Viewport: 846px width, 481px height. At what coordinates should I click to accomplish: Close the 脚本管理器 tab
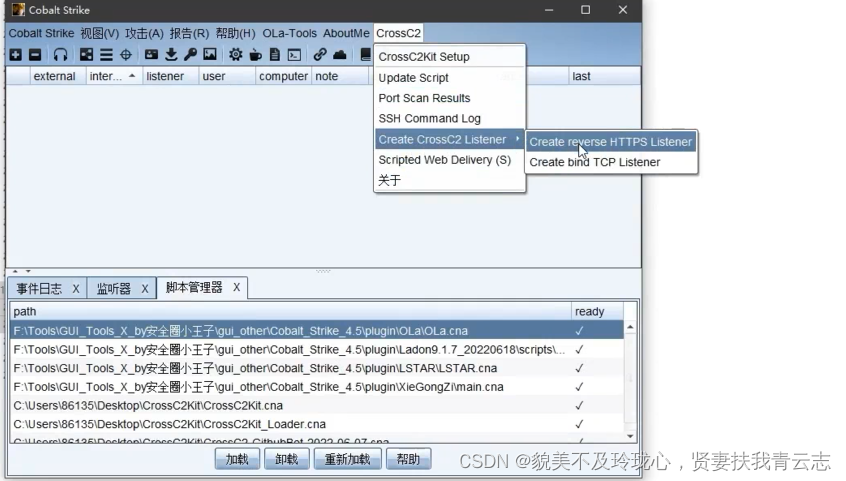point(236,288)
